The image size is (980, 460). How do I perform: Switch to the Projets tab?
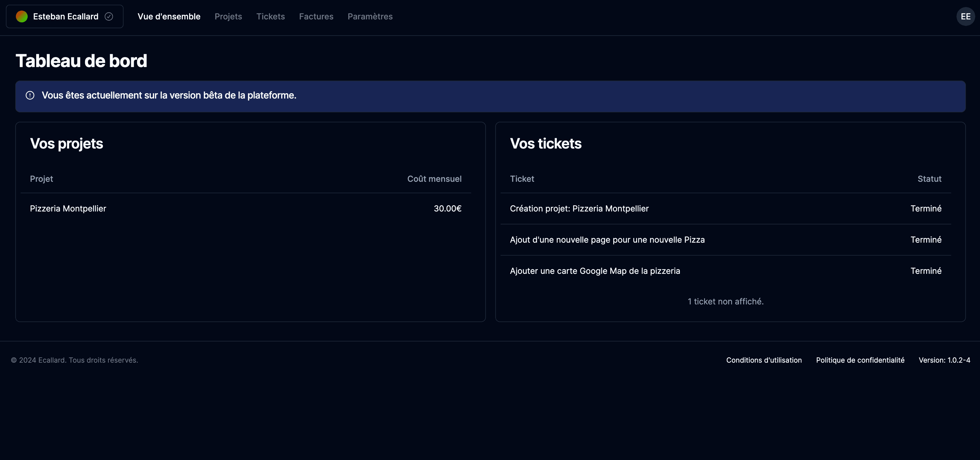click(228, 16)
